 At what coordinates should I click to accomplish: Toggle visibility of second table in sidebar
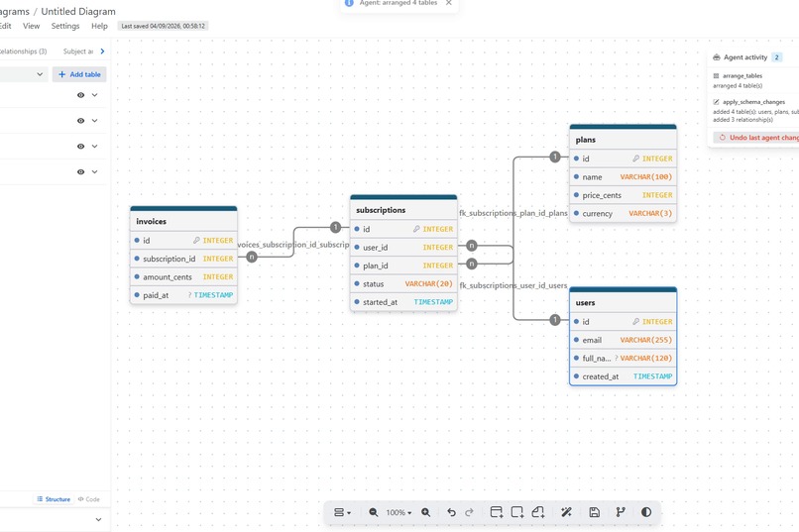point(80,121)
